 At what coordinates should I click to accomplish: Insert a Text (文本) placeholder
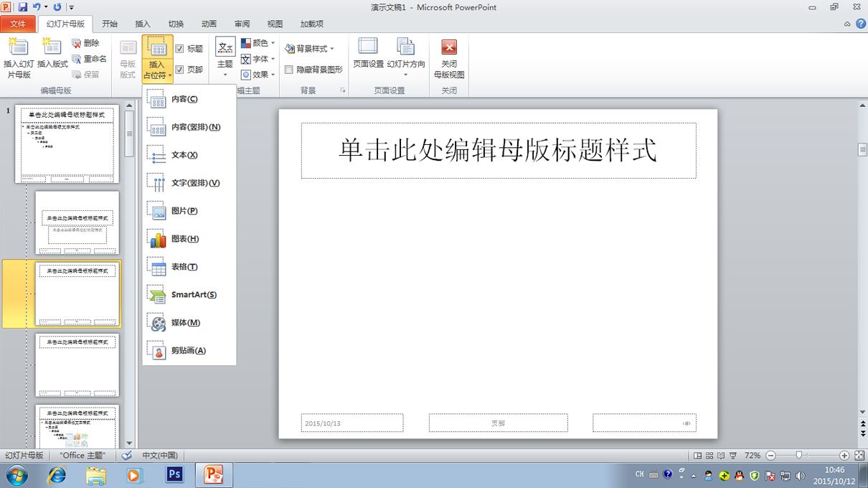189,155
